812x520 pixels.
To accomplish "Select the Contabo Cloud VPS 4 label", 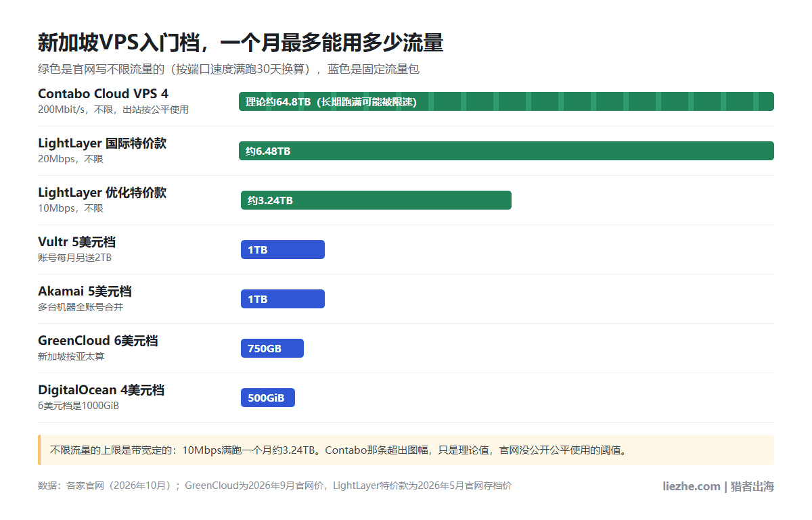I will [103, 93].
